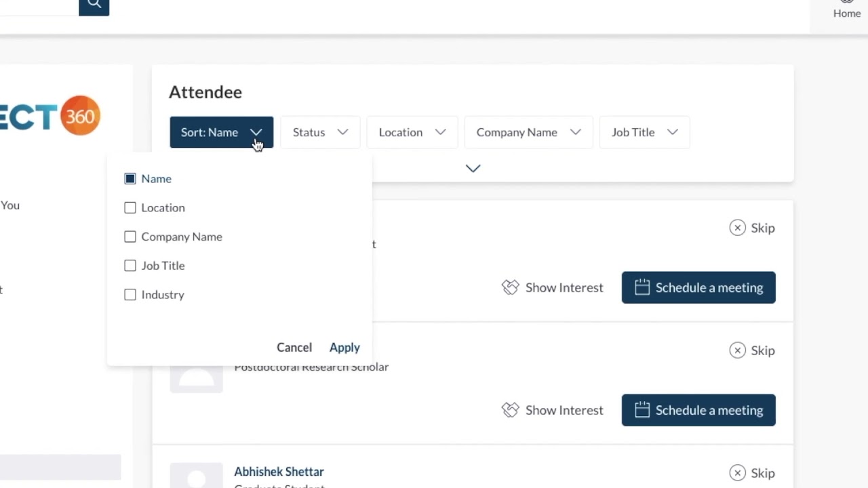The height and width of the screenshot is (488, 868).
Task: Enable the Industry sort checkbox
Action: [130, 295]
